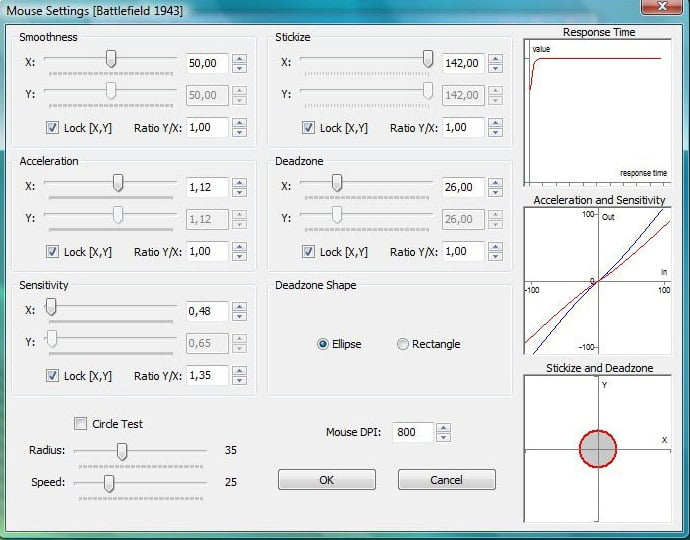Increase Mouse DPI with up arrow

(x=444, y=428)
